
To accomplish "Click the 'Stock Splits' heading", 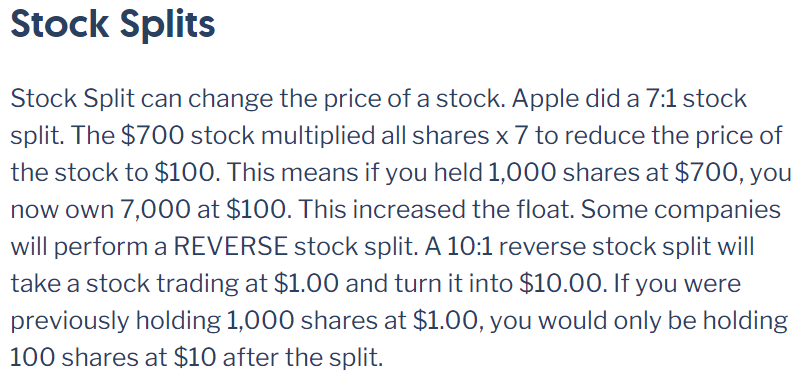I will click(x=112, y=23).
